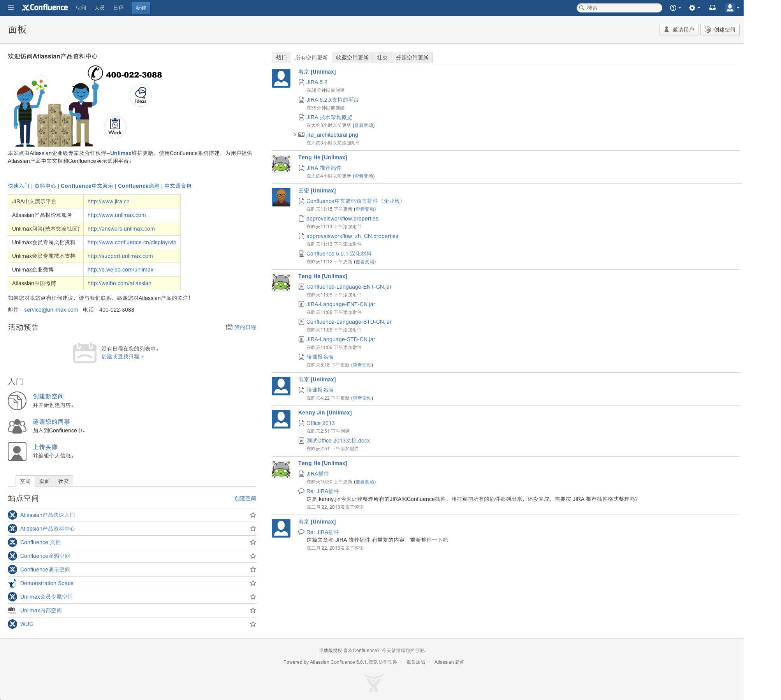Click the Atlassian产品快速入门 space logo icon
Screen dimensions: 781x700
click(12, 515)
